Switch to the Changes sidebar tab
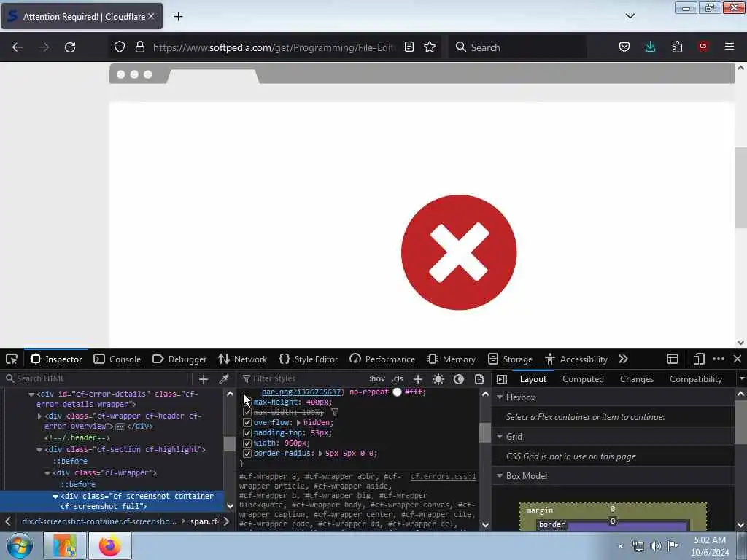 [x=636, y=379]
